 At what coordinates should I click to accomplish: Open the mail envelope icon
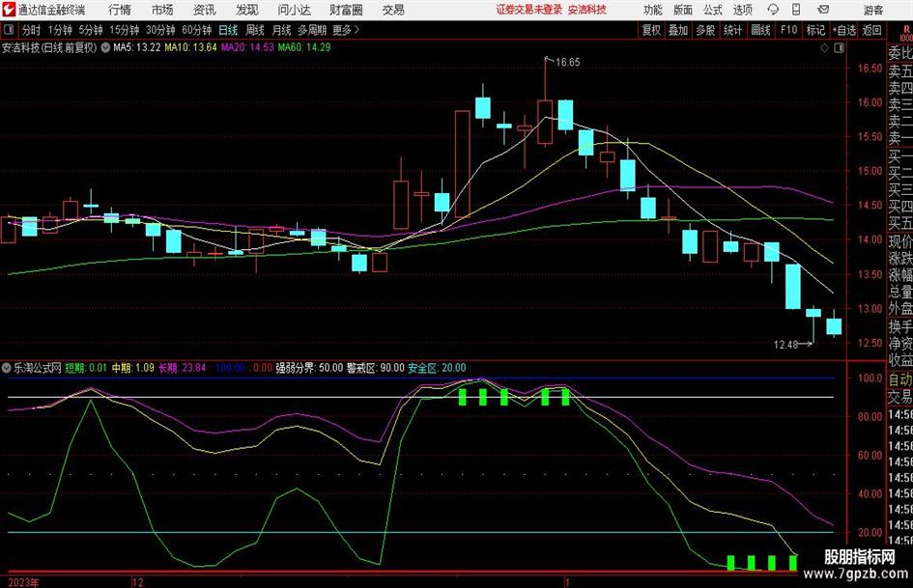tap(823, 10)
